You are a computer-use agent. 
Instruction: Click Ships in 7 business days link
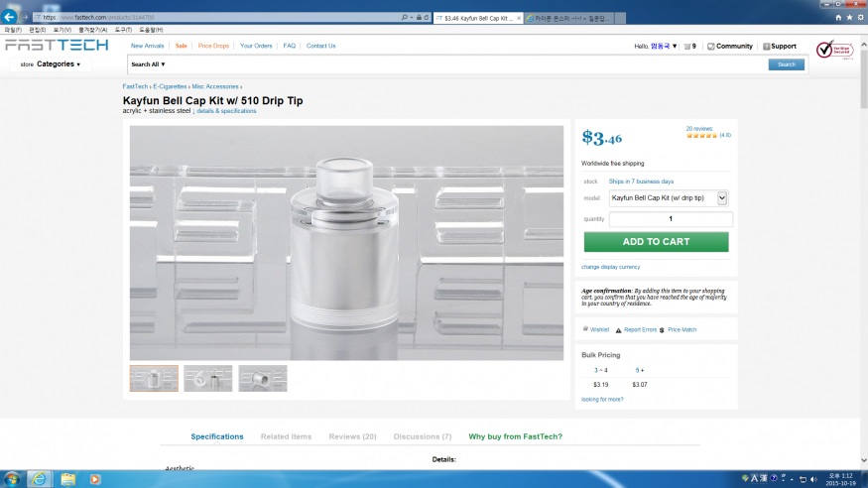[641, 182]
